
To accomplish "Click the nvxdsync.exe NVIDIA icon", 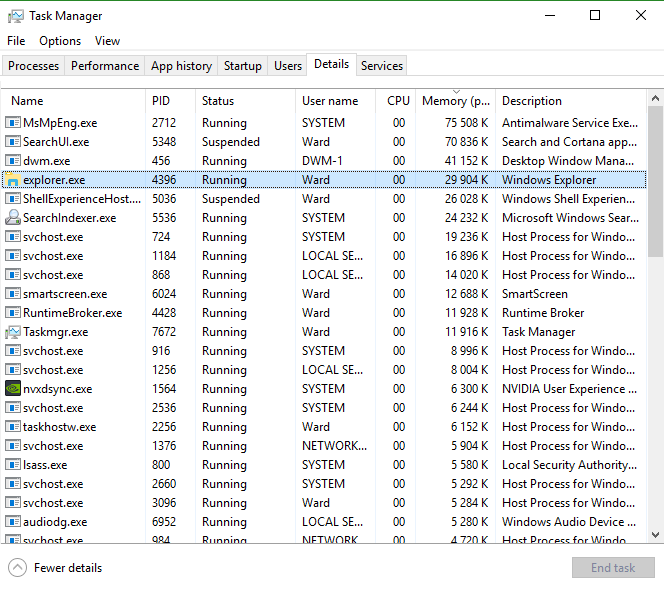I will point(13,389).
